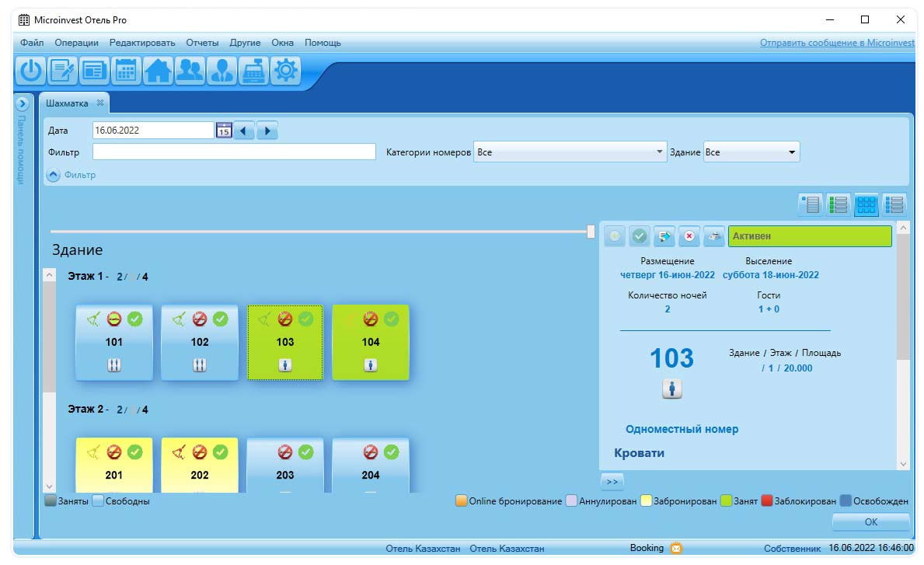
Task: Toggle the no-smoking icon on room 101
Action: click(x=114, y=319)
